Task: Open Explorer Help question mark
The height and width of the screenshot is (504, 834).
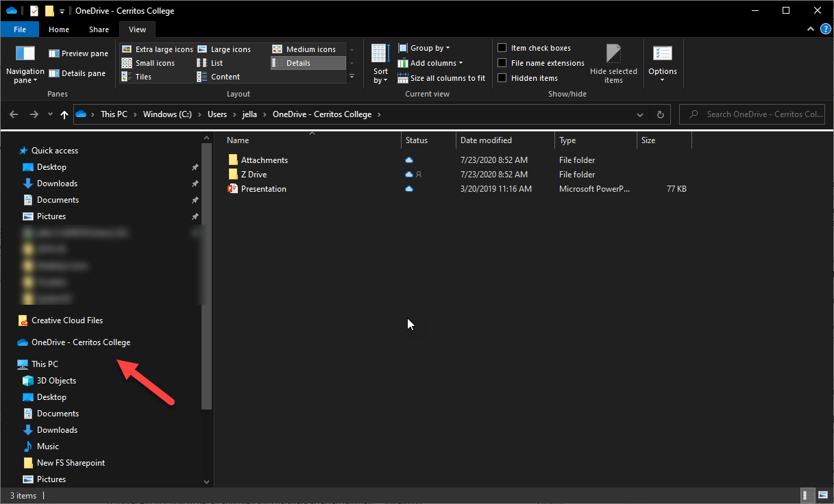Action: pyautogui.click(x=824, y=29)
